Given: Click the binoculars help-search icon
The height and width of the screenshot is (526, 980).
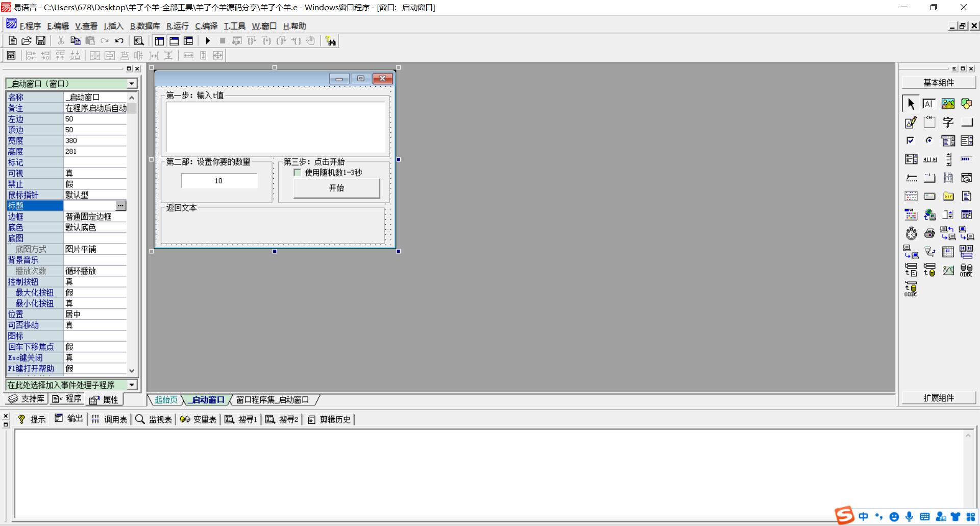Looking at the screenshot, I should click(331, 41).
